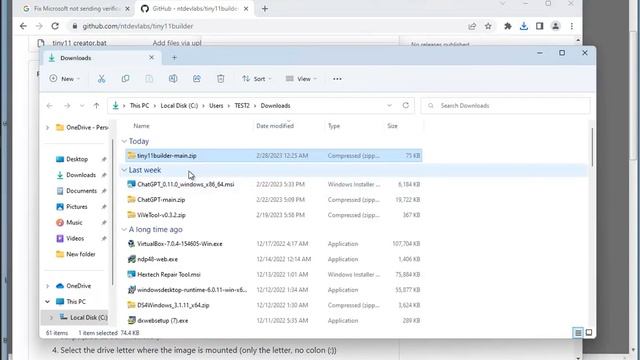Screen dimensions: 640x360
Task: Switch to large thumbnails view icon
Action: [x=589, y=333]
